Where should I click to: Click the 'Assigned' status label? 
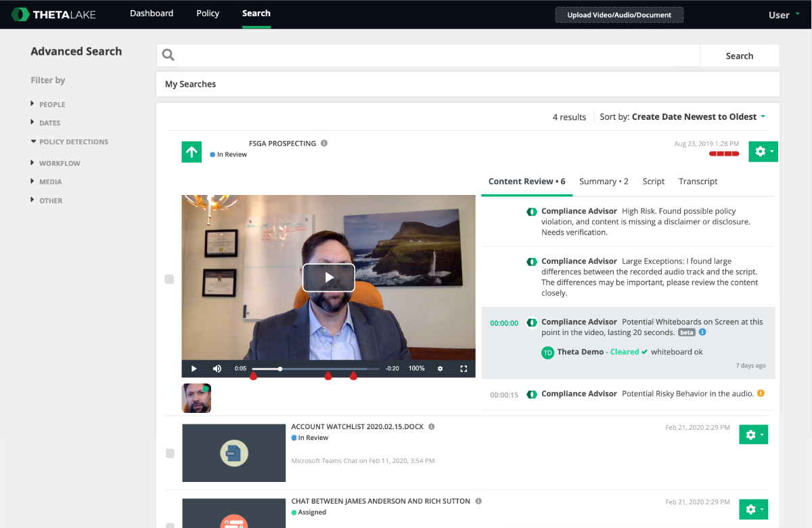[312, 512]
